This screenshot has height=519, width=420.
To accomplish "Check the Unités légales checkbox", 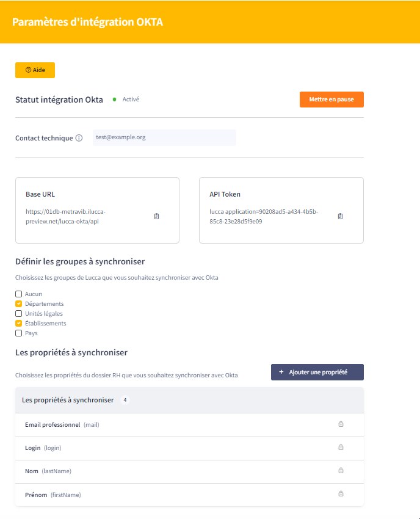I will [18, 313].
